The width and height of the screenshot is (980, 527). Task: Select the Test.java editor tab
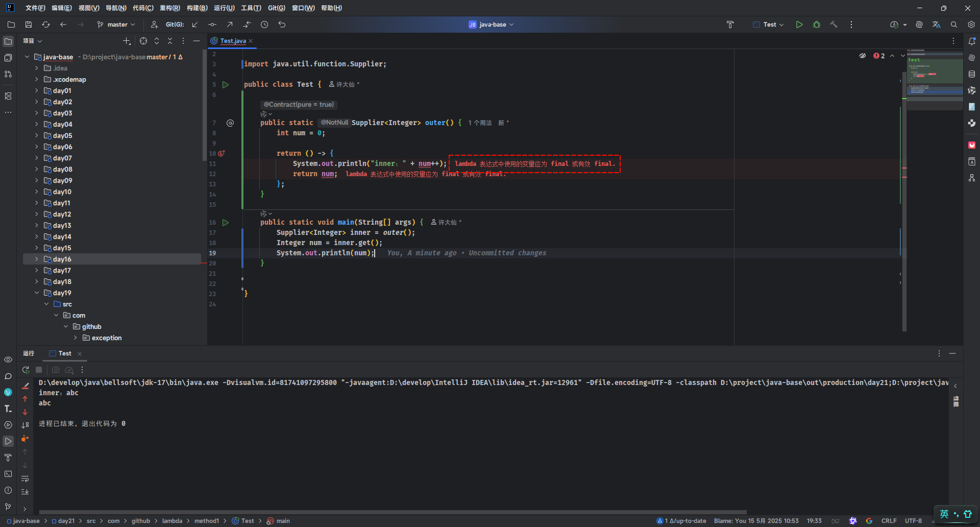(233, 41)
